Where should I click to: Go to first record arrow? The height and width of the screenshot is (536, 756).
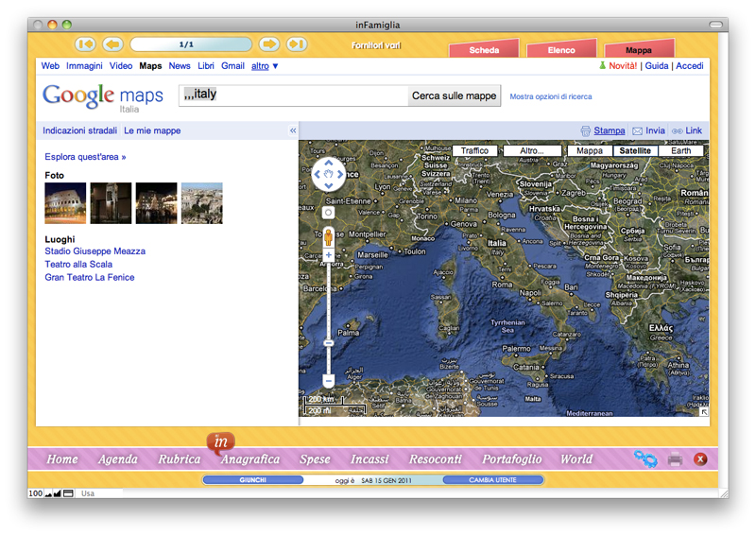pos(85,44)
